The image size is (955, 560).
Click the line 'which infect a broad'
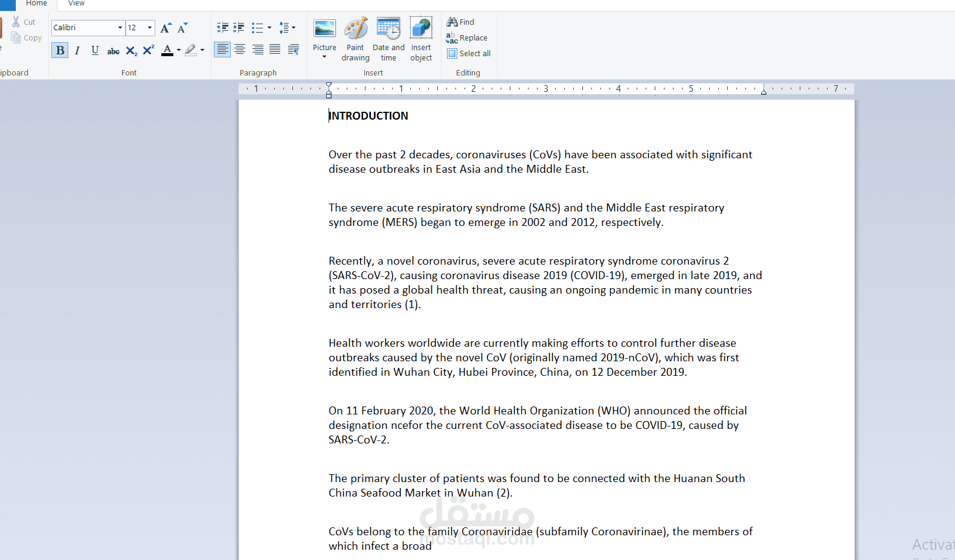click(x=380, y=546)
